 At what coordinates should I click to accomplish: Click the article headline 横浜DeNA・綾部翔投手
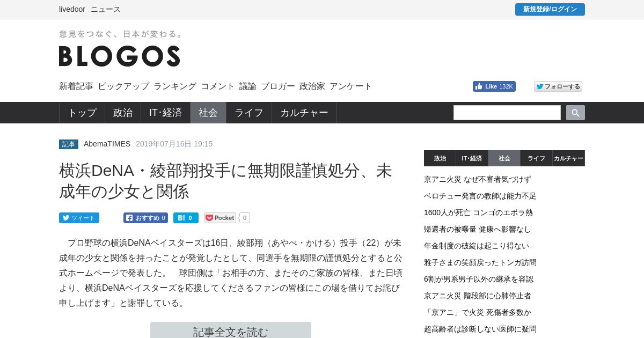pos(225,181)
